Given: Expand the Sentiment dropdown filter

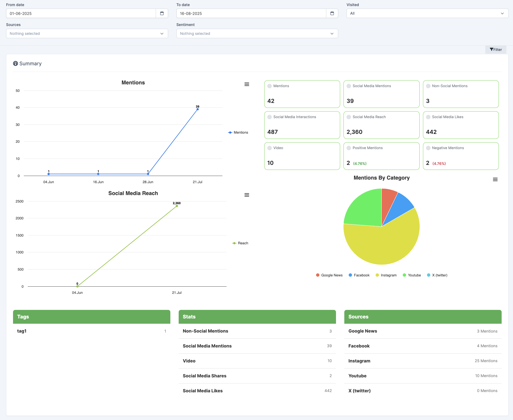Looking at the screenshot, I should click(x=257, y=33).
